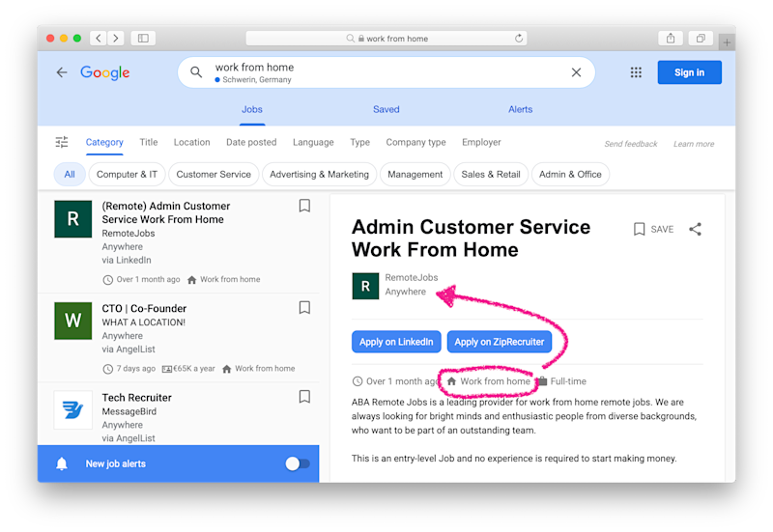Show all Safari tabs overview
The height and width of the screenshot is (532, 773).
coord(701,38)
